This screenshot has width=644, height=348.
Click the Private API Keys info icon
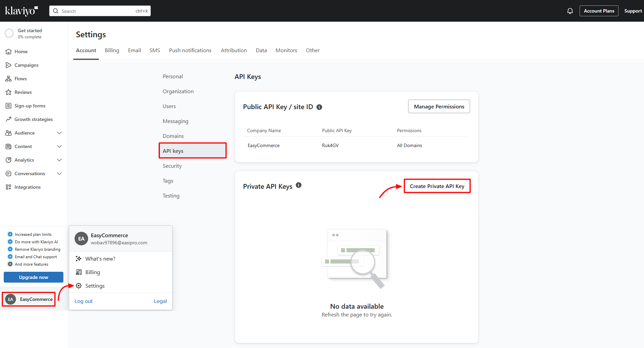click(x=299, y=185)
